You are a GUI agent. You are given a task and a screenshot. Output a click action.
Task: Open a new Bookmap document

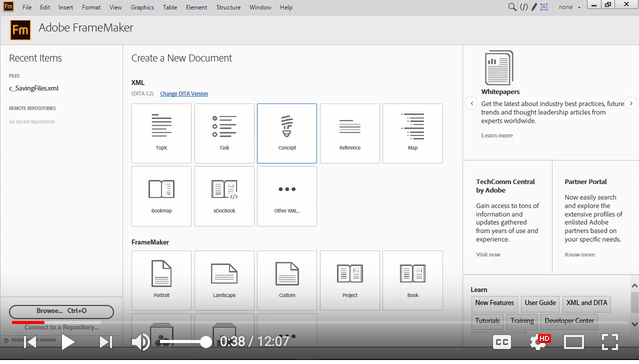pyautogui.click(x=161, y=196)
